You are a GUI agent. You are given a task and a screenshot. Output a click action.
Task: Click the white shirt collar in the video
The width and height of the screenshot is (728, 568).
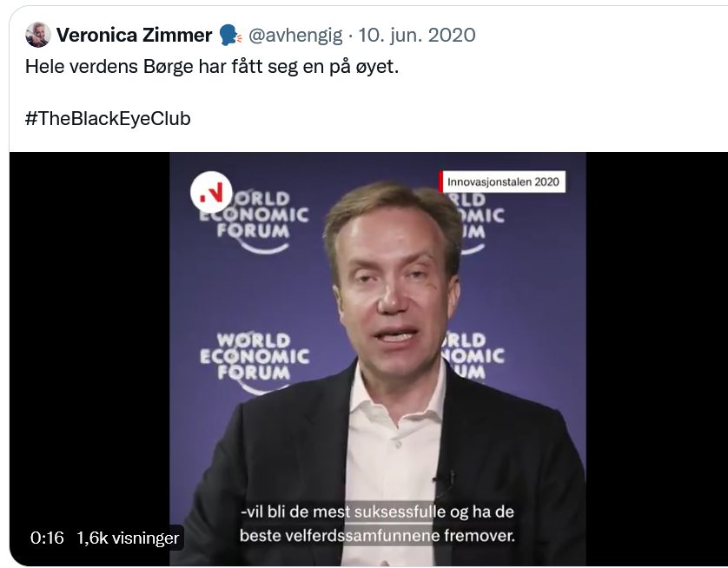click(396, 403)
